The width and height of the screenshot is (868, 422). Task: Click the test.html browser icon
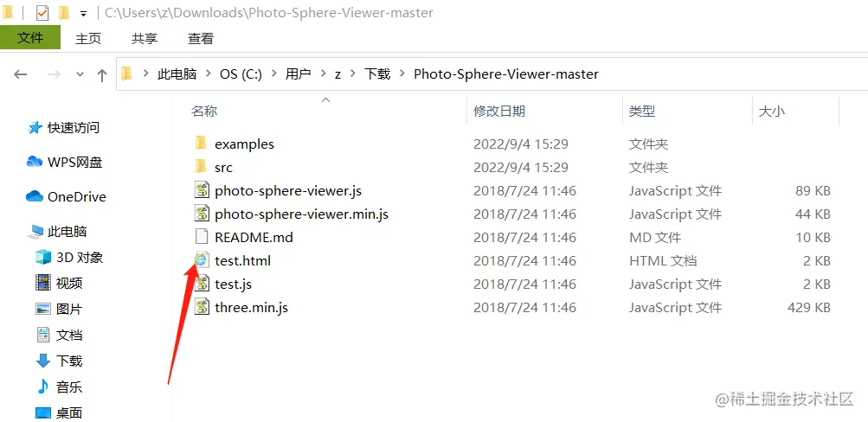202,260
